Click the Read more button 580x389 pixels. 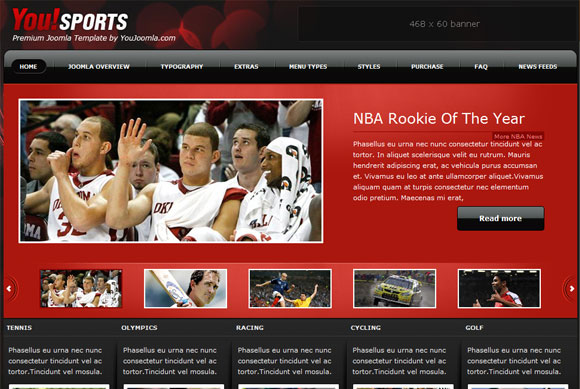point(500,219)
